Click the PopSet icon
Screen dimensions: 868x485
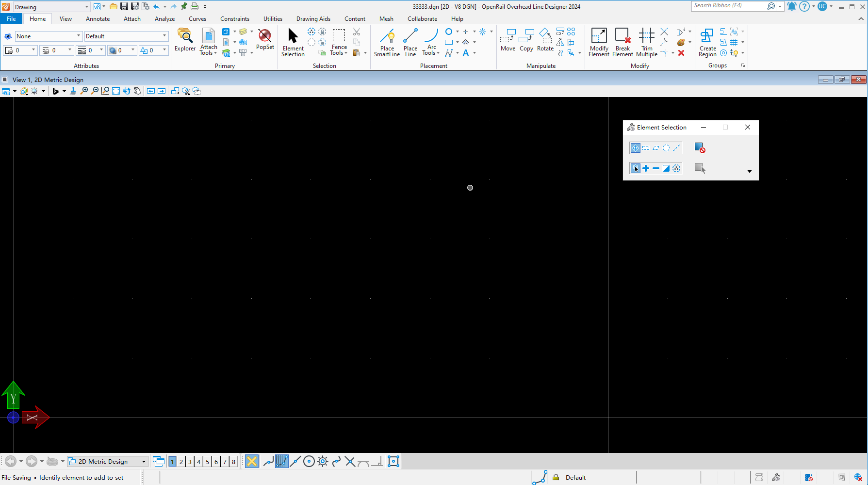(265, 39)
